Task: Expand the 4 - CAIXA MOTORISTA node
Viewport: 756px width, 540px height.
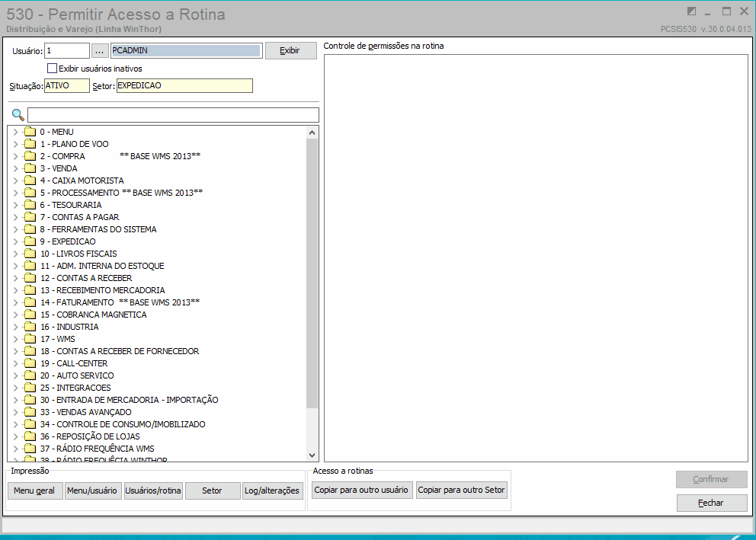Action: point(15,181)
